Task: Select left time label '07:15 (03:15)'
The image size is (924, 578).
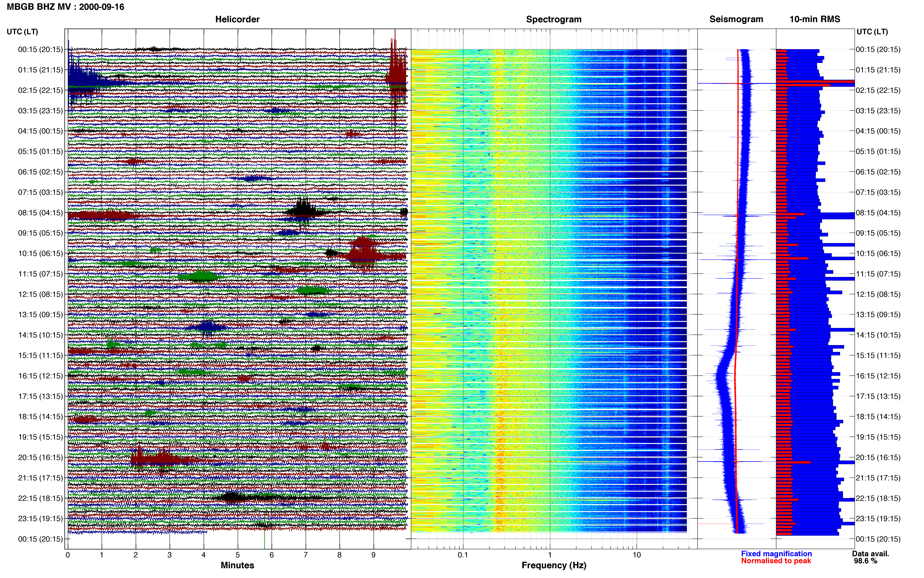Action: tap(41, 192)
